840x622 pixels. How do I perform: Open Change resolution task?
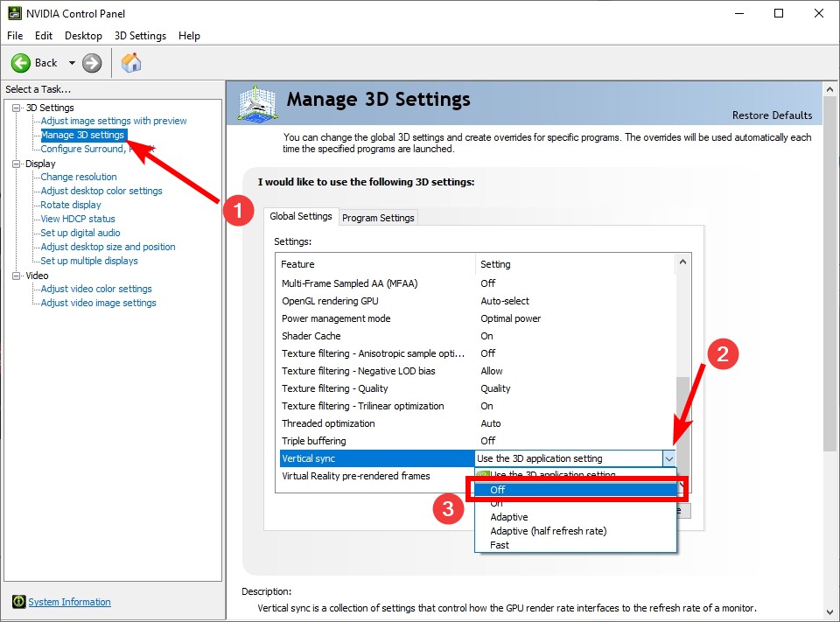[79, 177]
